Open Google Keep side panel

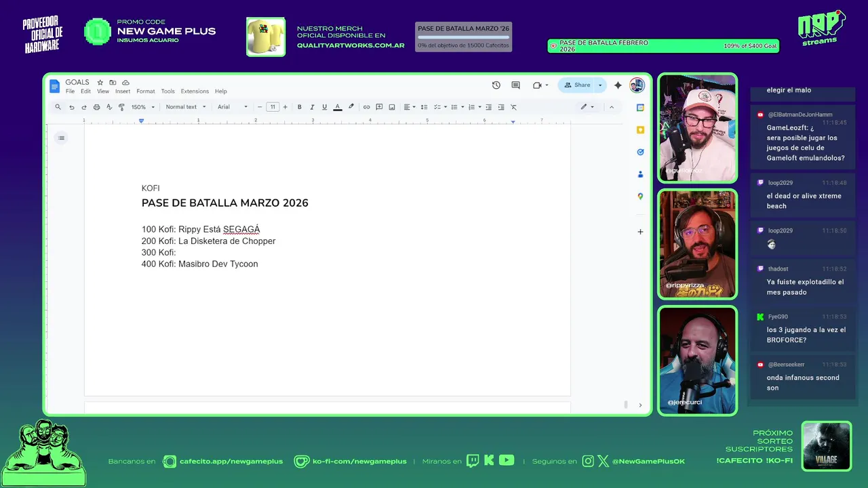640,130
